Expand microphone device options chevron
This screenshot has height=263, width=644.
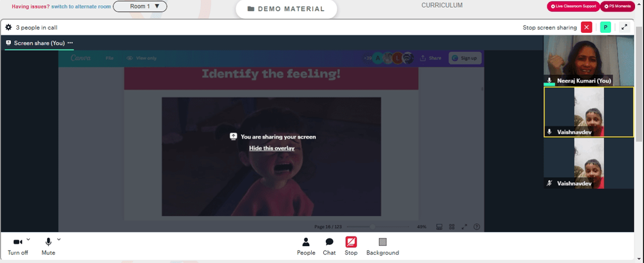(59, 239)
